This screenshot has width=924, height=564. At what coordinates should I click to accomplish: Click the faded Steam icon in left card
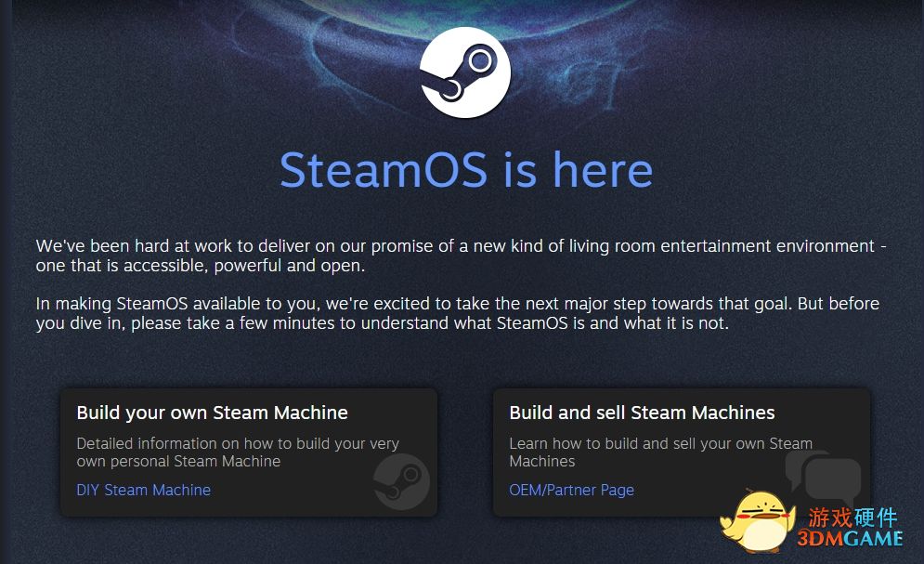coord(402,481)
